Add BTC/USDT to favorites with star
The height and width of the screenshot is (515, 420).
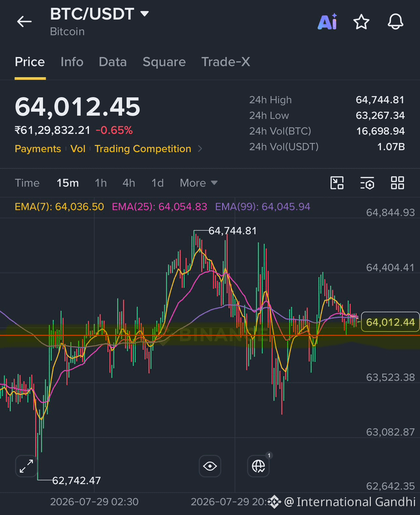point(361,22)
